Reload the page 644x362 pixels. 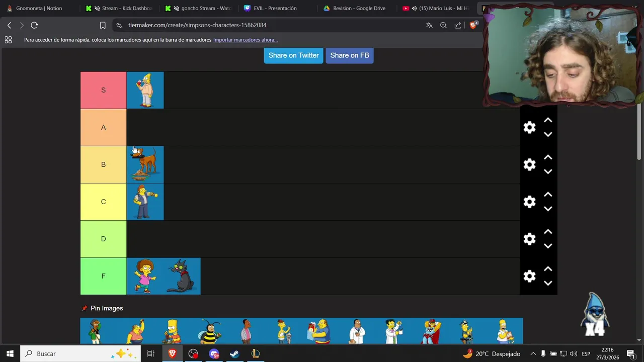pos(34,25)
